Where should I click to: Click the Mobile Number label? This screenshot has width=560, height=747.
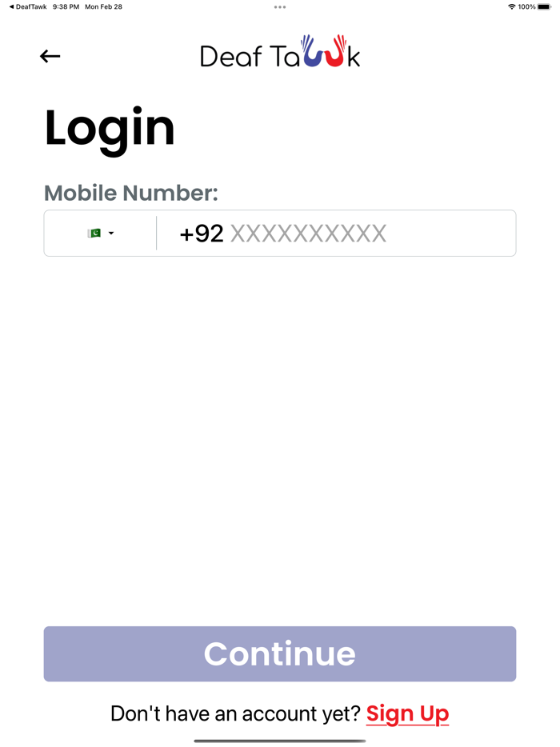[131, 193]
